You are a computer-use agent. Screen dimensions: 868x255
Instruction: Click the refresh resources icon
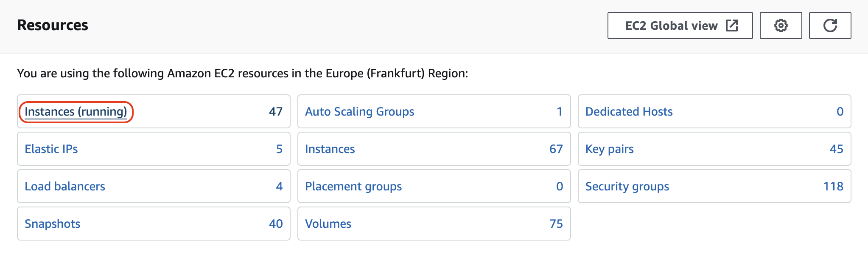[830, 25]
